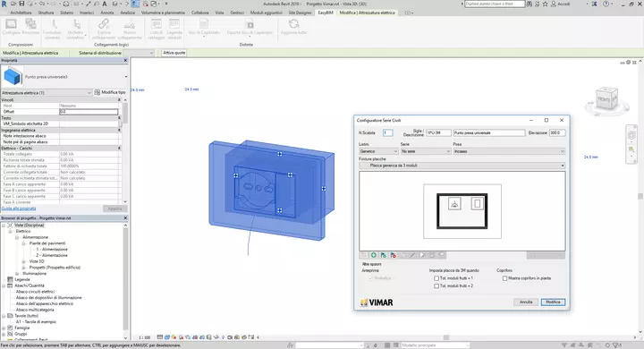
Task: Select Abaco circuiti elettrici in browser
Action: click(35, 292)
